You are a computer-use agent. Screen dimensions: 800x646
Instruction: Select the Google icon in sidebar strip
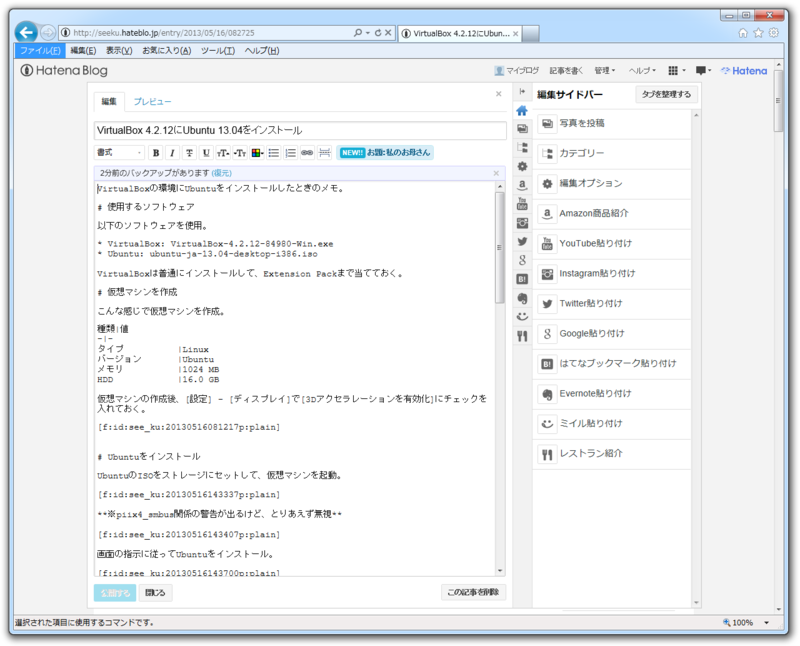click(522, 260)
